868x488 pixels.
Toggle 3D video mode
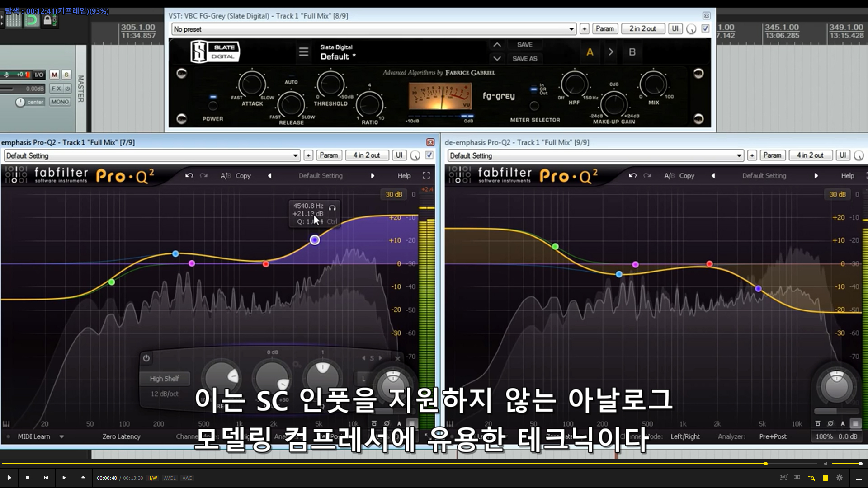797,478
